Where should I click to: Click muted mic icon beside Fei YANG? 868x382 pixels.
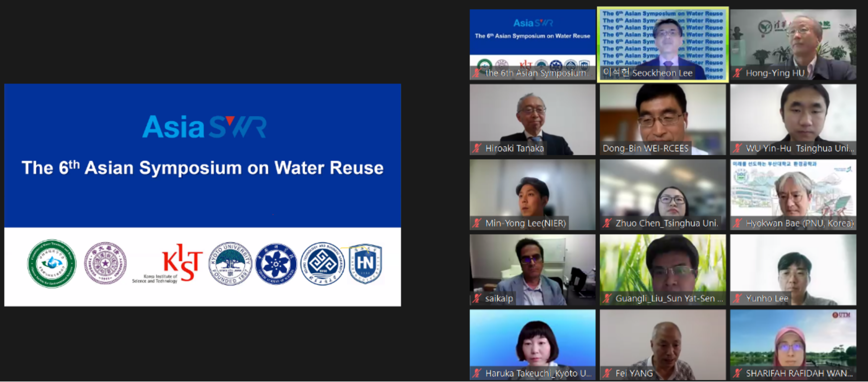click(x=607, y=373)
